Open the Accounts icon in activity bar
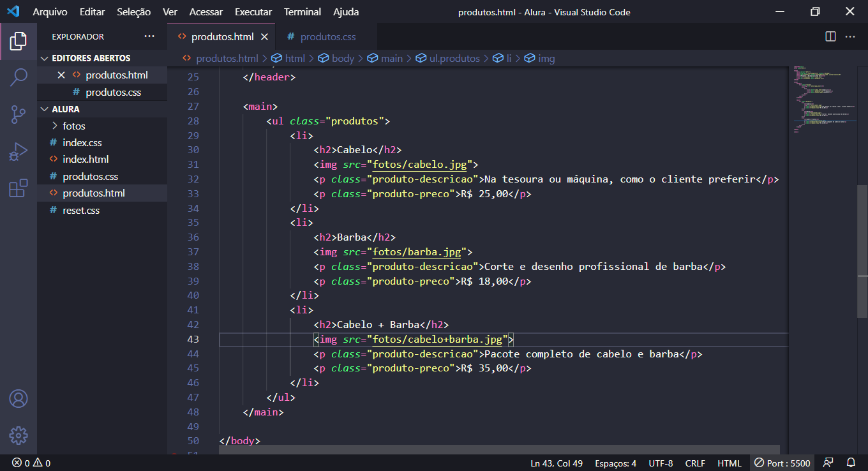Image resolution: width=868 pixels, height=471 pixels. 19,399
